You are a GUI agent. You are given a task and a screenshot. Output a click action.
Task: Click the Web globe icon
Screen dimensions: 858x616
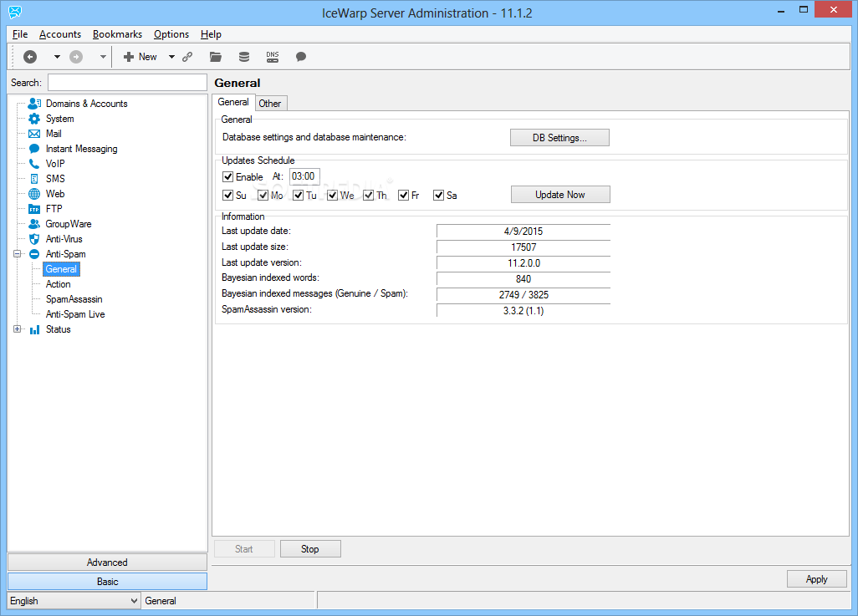(x=34, y=194)
